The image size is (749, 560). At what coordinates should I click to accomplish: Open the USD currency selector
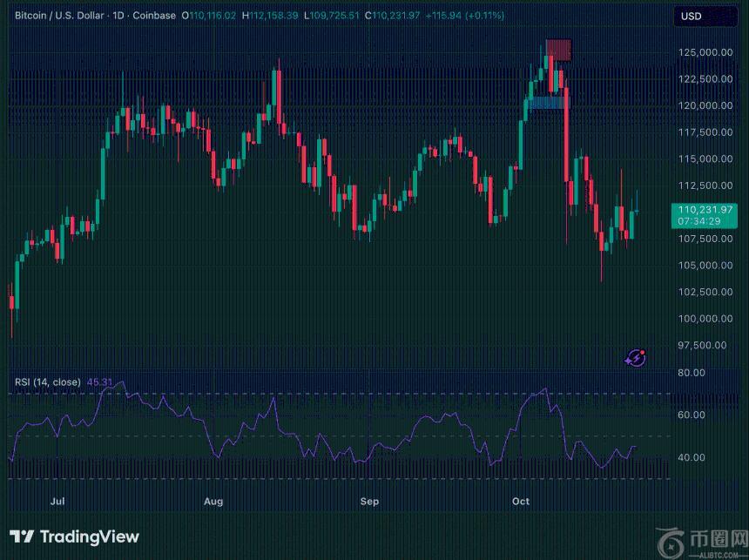click(691, 17)
